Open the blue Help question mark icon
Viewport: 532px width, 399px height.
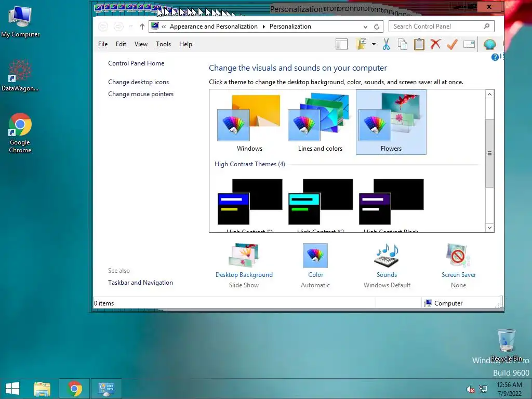pos(495,57)
